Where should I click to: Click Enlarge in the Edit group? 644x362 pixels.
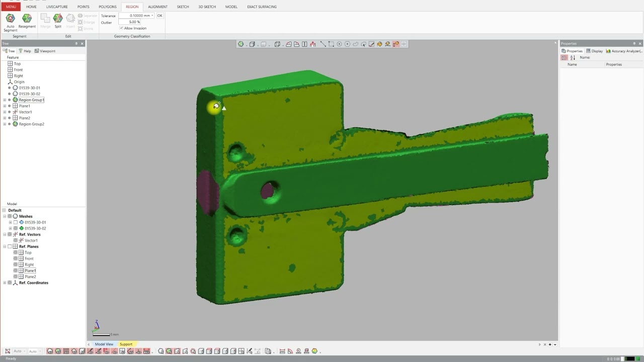point(87,22)
